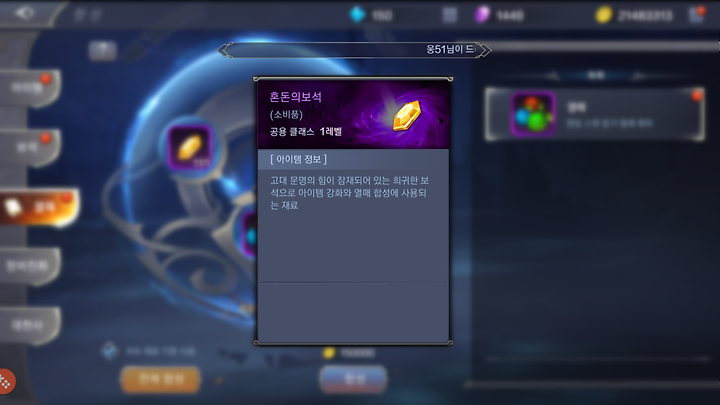
Task: Select the second left sidebar tab
Action: coord(29,147)
